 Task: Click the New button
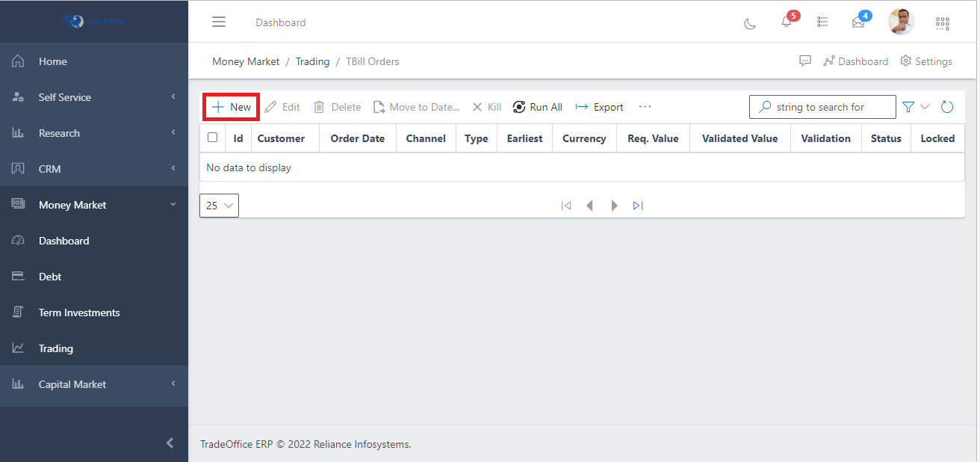pos(232,107)
